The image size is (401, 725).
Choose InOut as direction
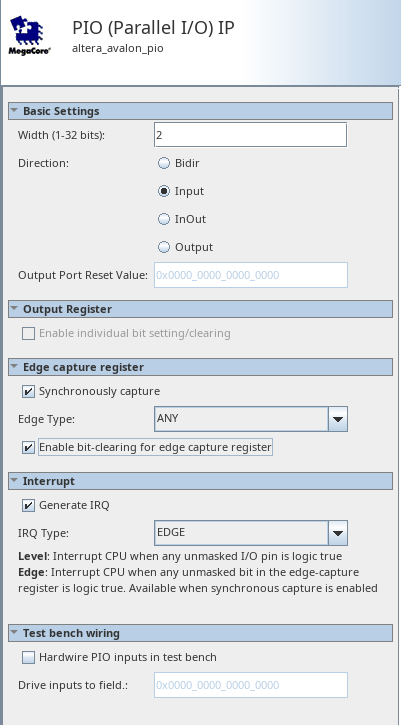164,219
